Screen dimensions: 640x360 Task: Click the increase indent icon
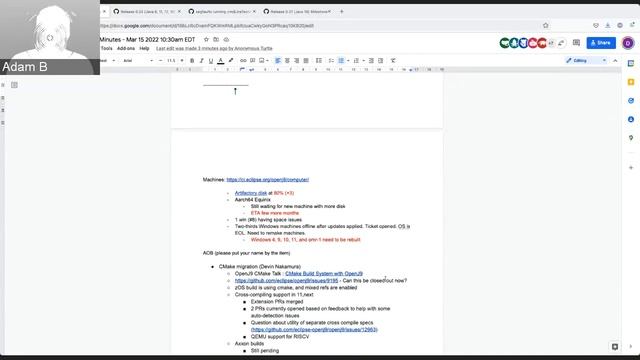click(380, 60)
